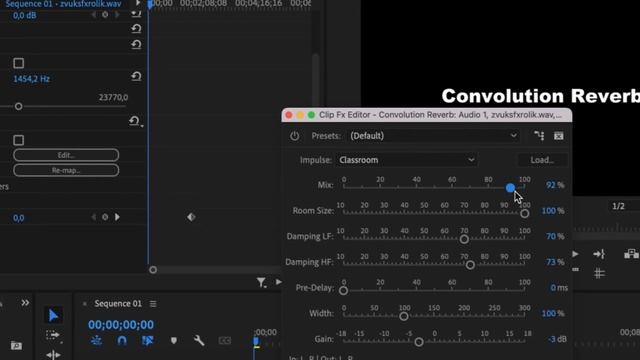Click the grid icon below Go to Out
640x360 pixels.
pos(599,273)
